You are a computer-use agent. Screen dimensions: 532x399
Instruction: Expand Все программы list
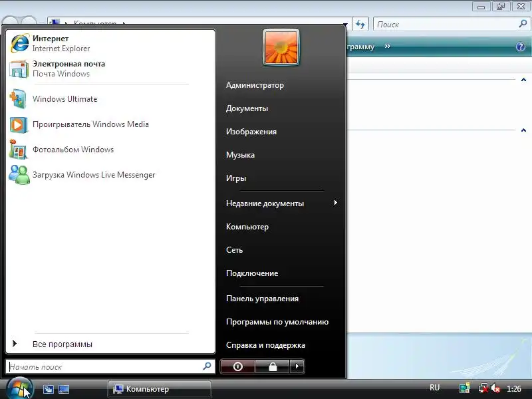(110, 344)
